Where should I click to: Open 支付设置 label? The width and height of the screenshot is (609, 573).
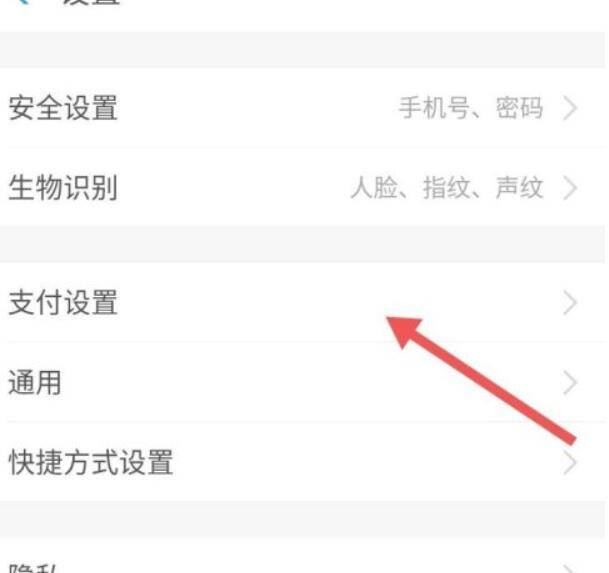click(63, 302)
